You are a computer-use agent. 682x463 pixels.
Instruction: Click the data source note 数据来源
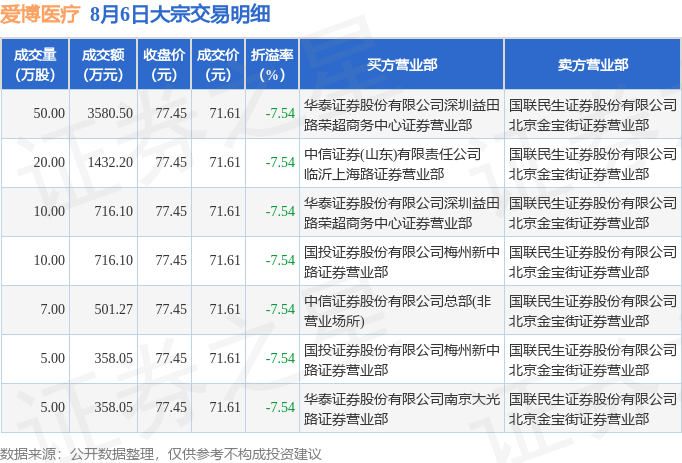click(160, 454)
